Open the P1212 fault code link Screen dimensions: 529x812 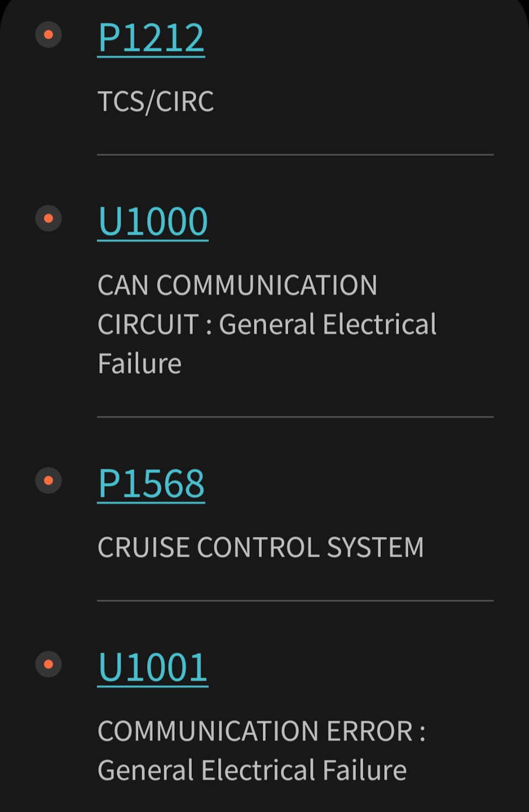pyautogui.click(x=151, y=37)
